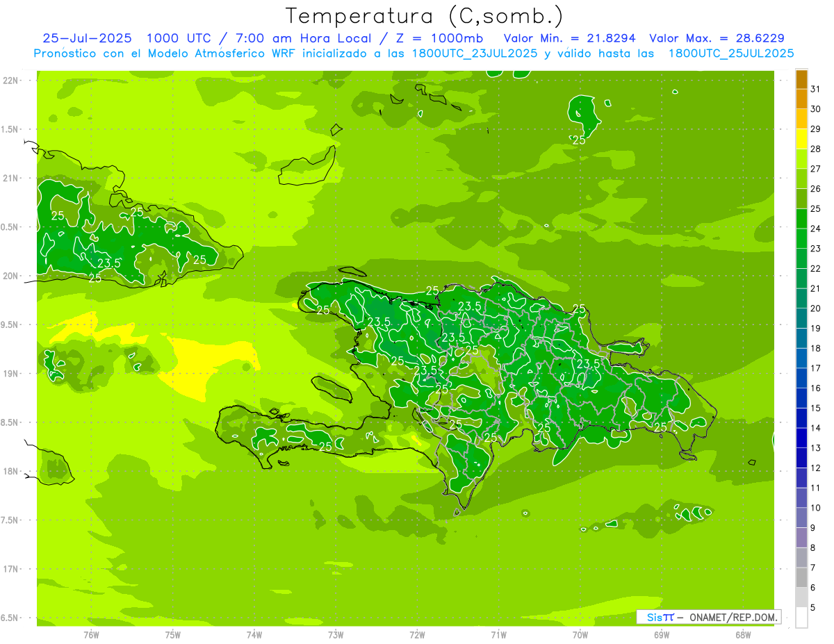
Task: Click legend value "27"
Action: coord(815,169)
